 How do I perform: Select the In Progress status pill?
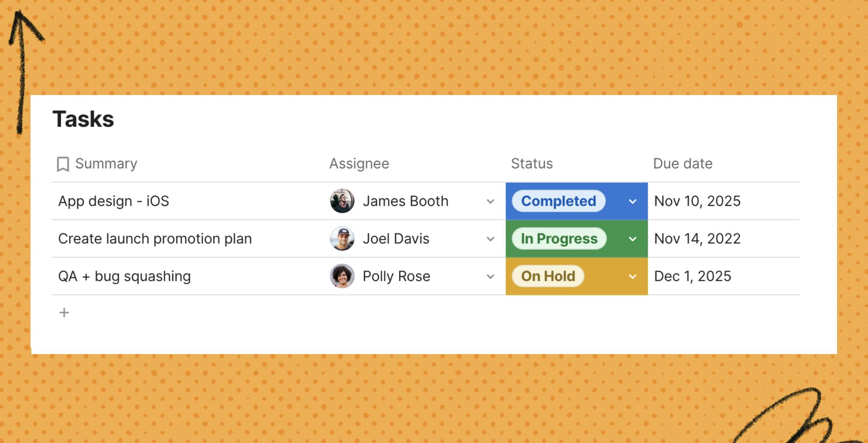559,239
